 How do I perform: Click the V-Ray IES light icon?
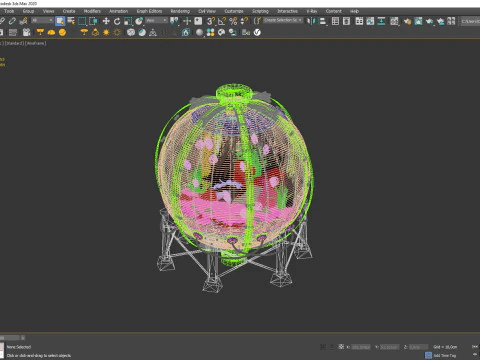click(x=95, y=32)
